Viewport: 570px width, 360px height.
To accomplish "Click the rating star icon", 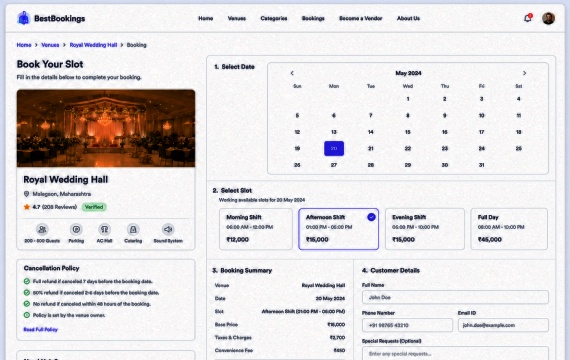I will pos(27,207).
